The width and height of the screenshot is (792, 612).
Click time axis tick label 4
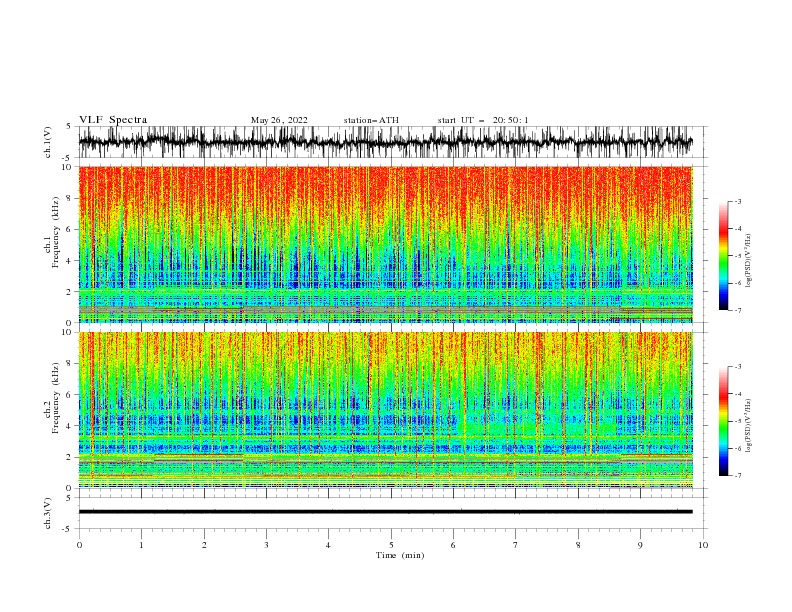328,545
